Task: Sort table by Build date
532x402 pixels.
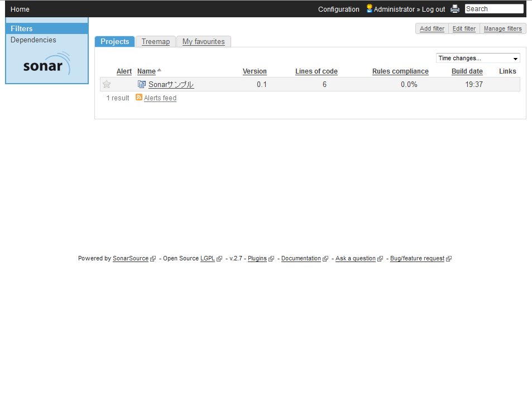Action: 467,71
